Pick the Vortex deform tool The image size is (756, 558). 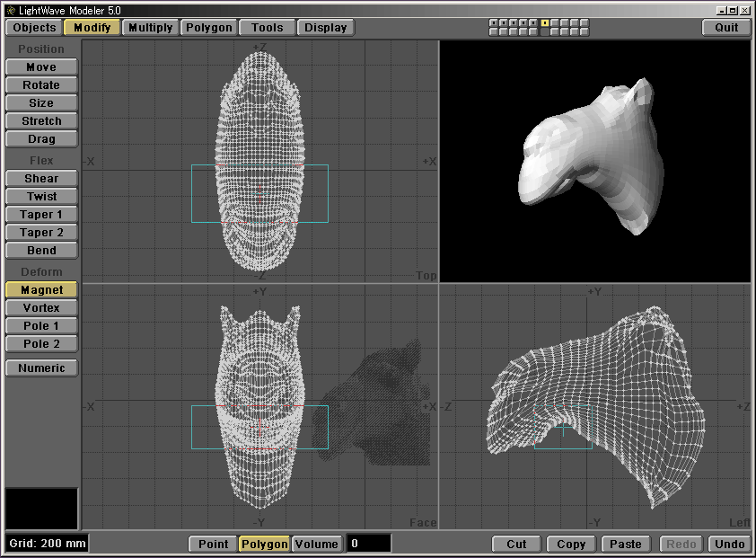(x=41, y=308)
